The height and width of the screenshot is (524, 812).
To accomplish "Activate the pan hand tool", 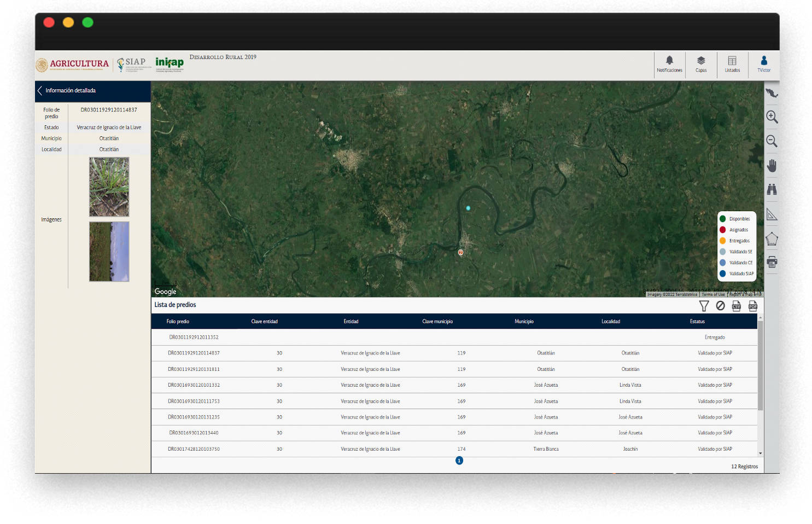I will (x=772, y=165).
